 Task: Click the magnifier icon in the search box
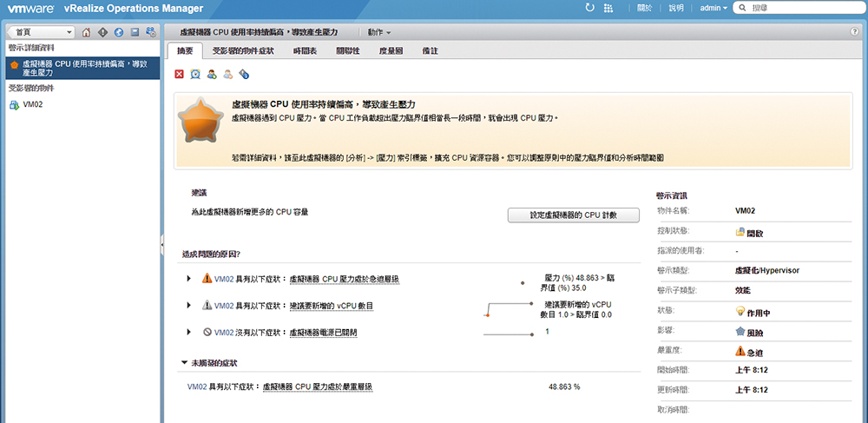pos(742,8)
